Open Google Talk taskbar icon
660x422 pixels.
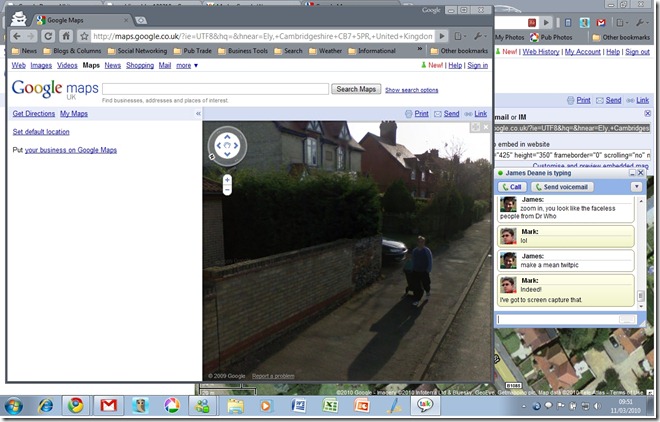[425, 406]
